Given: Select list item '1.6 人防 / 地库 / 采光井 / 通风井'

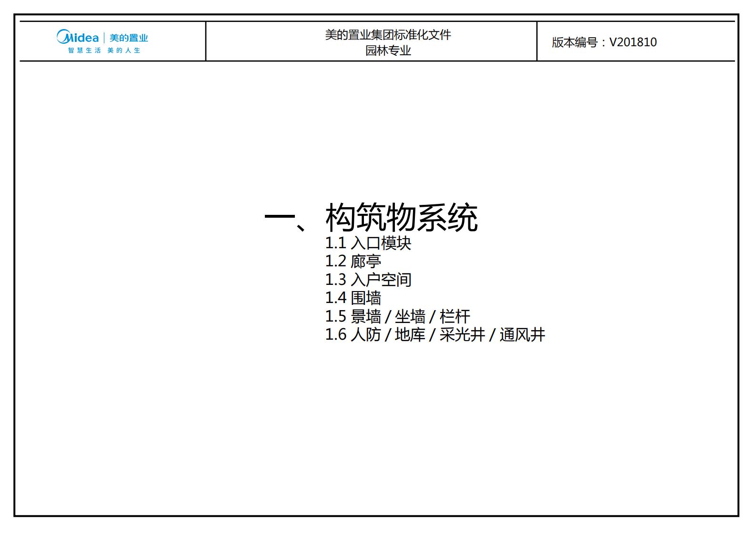Looking at the screenshot, I should coord(435,334).
